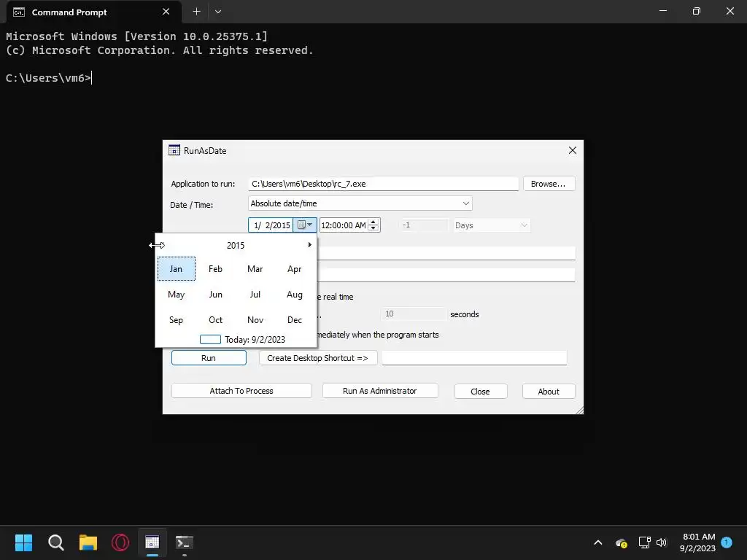Choose Mar in the calendar popup

[x=255, y=268]
